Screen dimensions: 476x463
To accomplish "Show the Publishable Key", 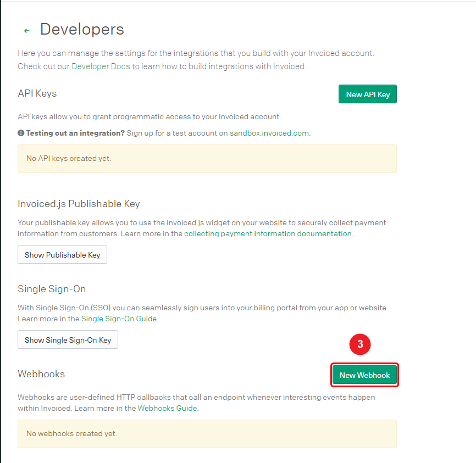I will (62, 255).
